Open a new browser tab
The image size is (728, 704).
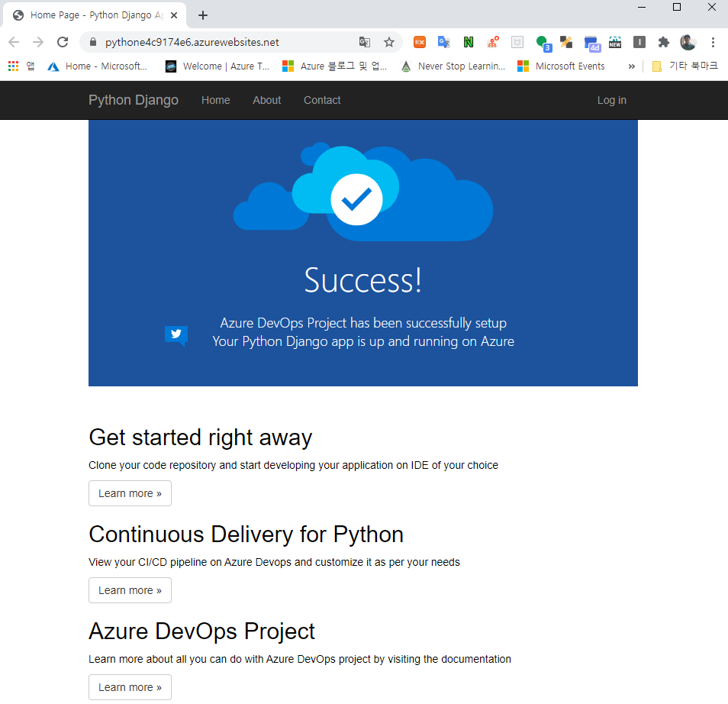click(203, 15)
